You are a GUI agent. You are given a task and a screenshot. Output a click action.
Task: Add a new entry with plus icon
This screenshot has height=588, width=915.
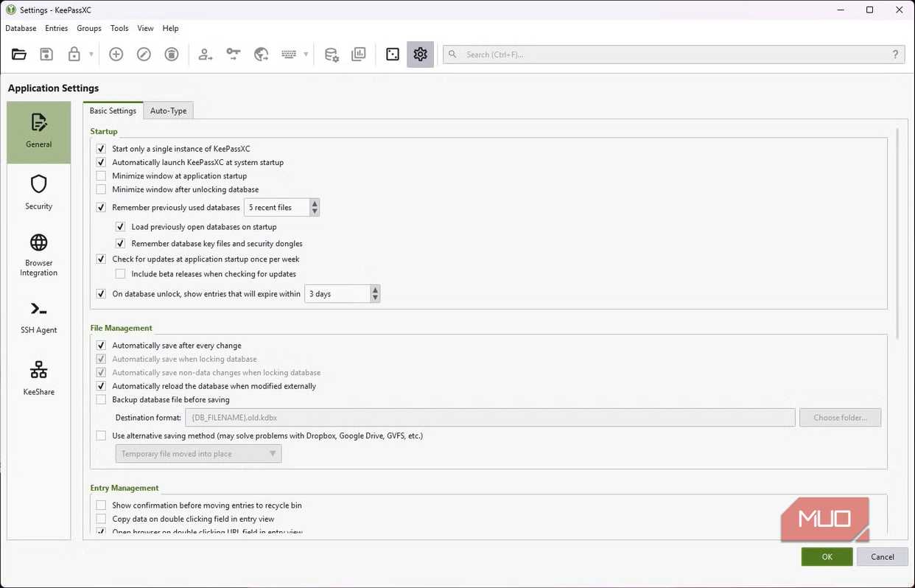coord(116,54)
